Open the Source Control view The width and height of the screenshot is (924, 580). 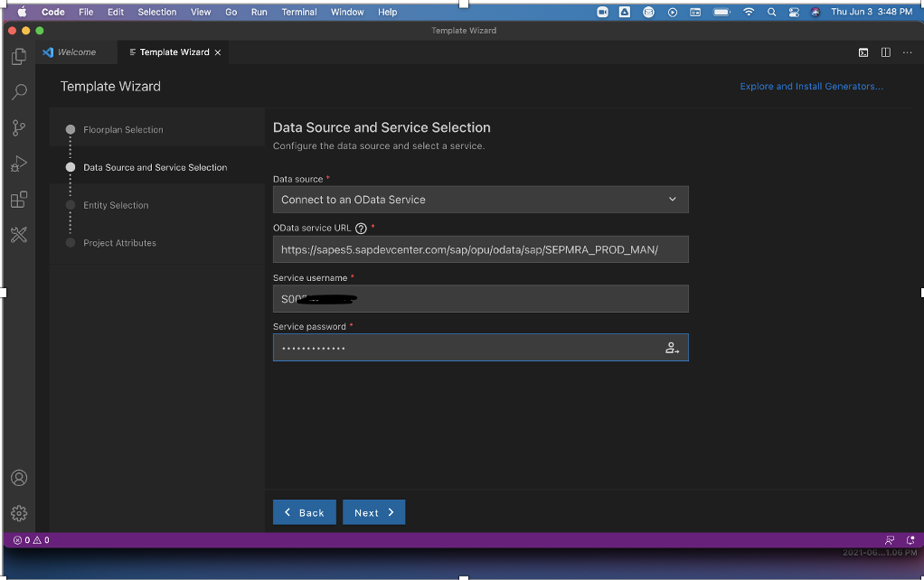click(x=19, y=127)
